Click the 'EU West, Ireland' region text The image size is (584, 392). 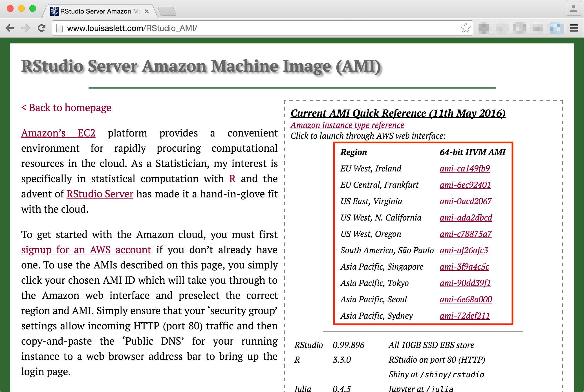click(x=371, y=169)
